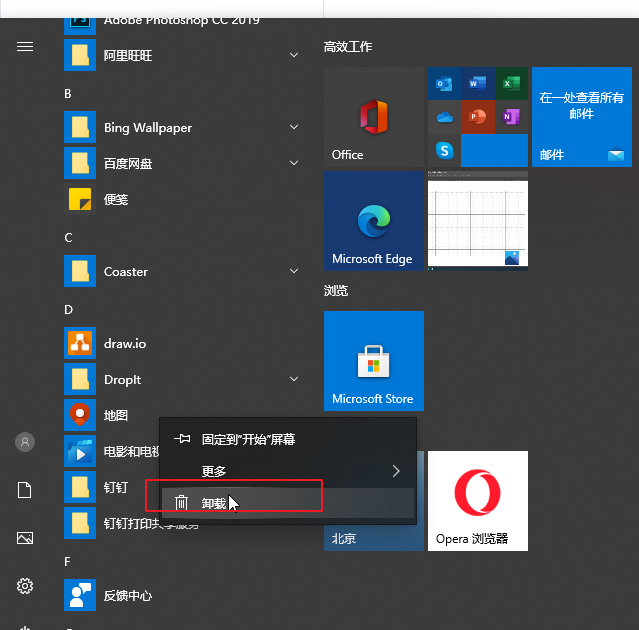Launch the 反馈中心 app
The width and height of the screenshot is (639, 630).
[181, 595]
